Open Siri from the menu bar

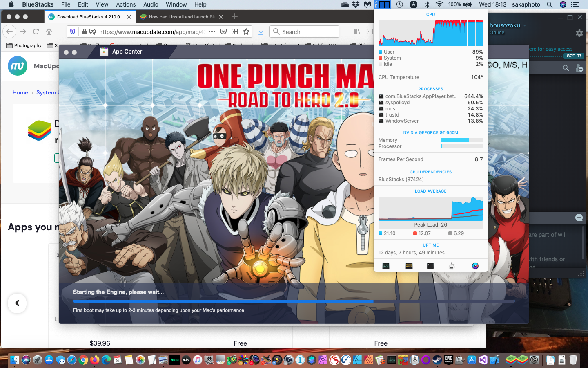coord(563,4)
